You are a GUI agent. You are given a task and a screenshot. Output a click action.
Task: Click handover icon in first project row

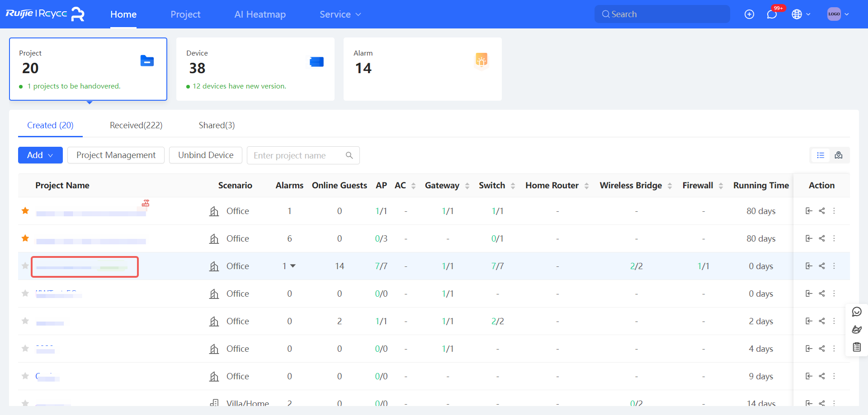pyautogui.click(x=809, y=211)
